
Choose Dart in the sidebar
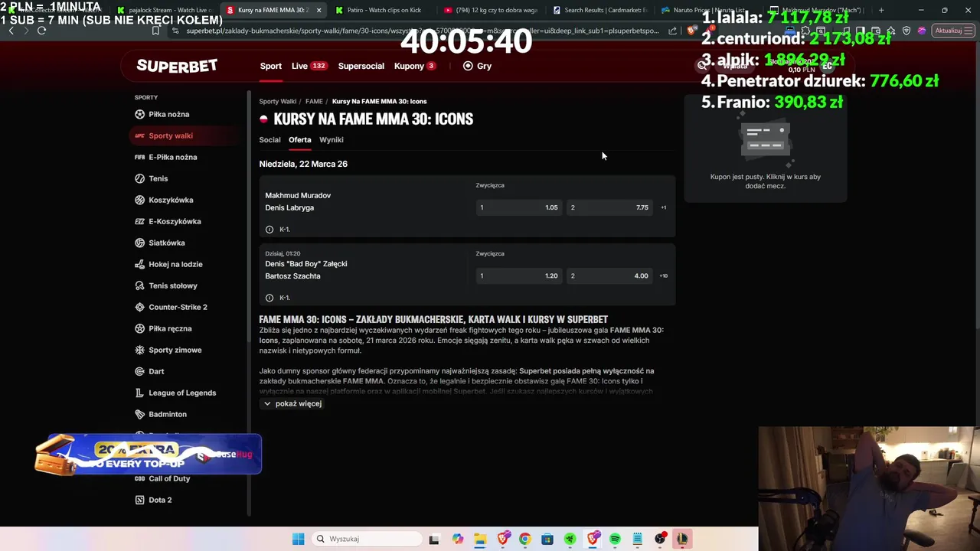pos(149,371)
